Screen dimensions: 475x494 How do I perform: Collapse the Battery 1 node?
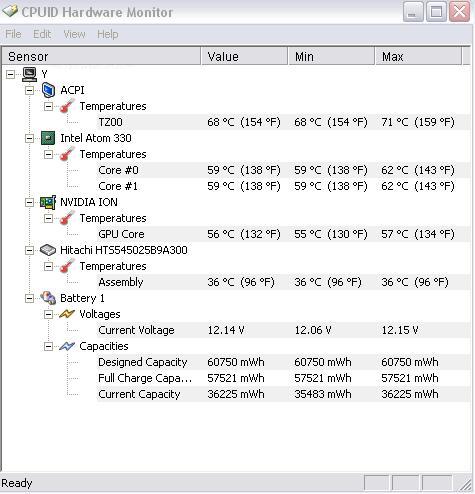[x=29, y=298]
